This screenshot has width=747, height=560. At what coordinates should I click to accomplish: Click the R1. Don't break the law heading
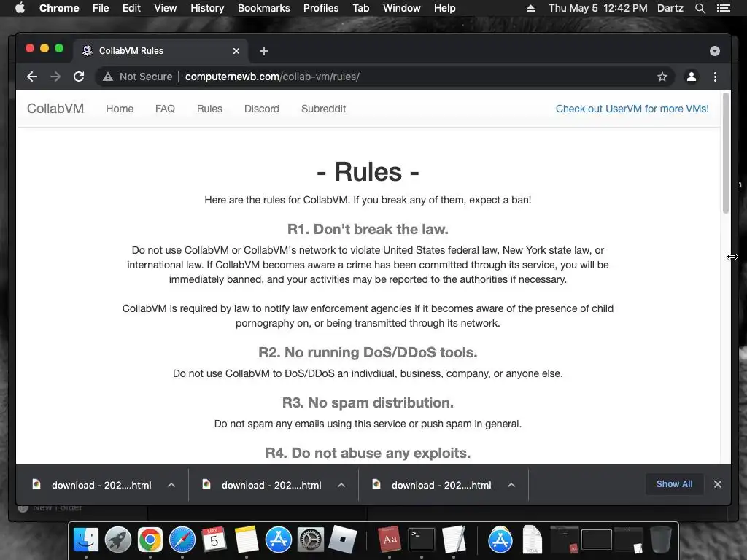pyautogui.click(x=368, y=229)
